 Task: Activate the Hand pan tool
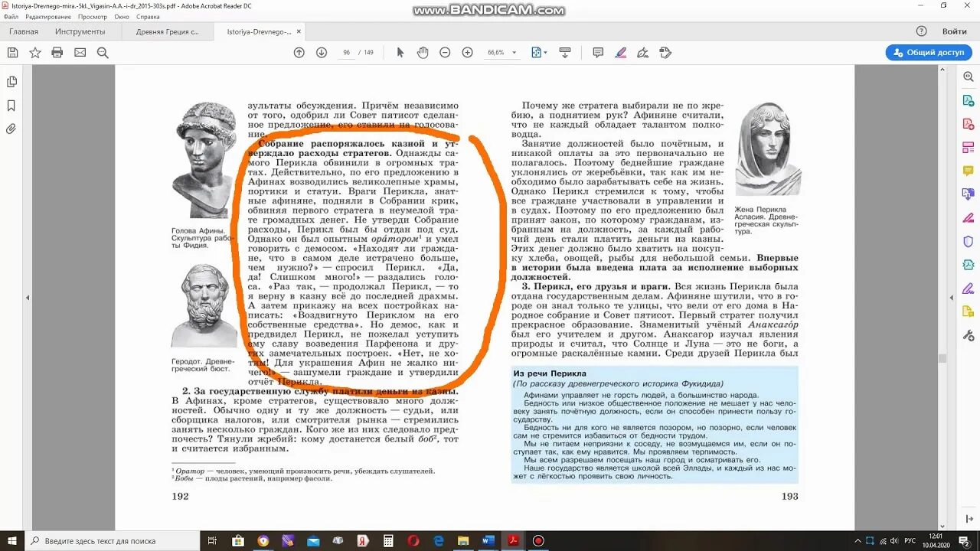tap(422, 53)
